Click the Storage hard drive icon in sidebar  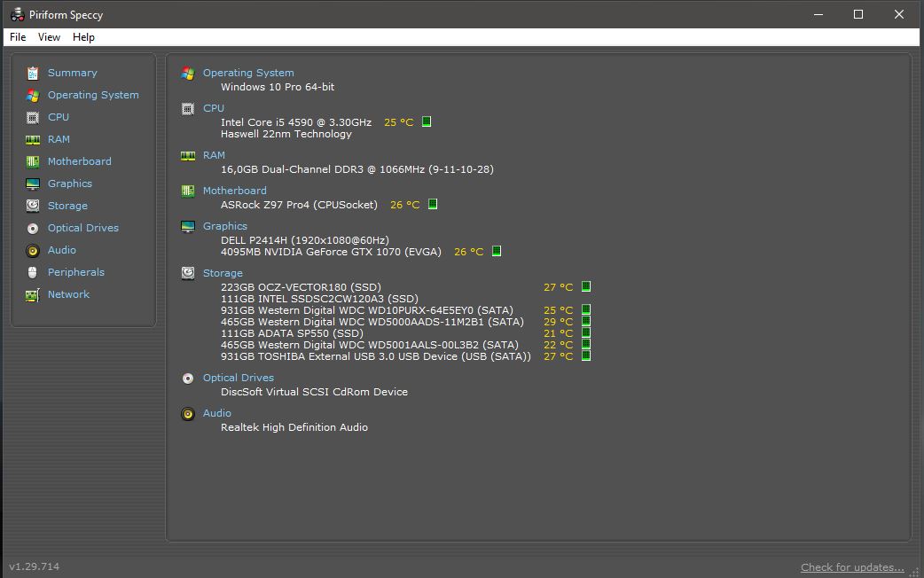pyautogui.click(x=33, y=206)
